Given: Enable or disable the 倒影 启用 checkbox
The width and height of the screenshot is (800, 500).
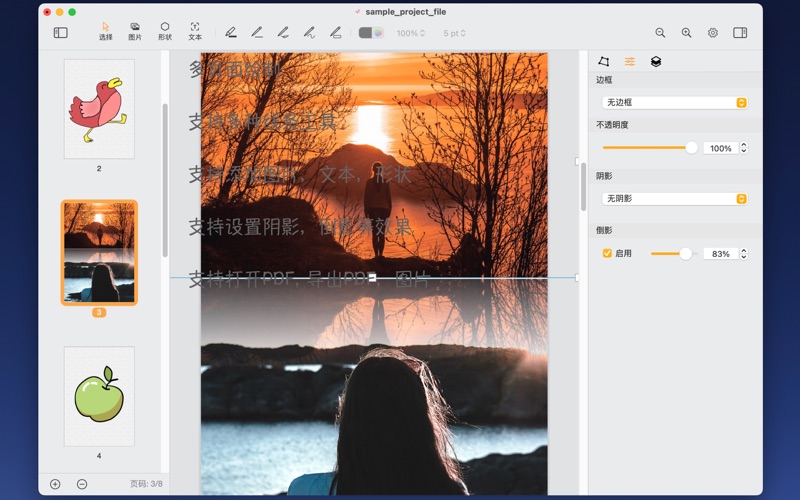Looking at the screenshot, I should 607,254.
